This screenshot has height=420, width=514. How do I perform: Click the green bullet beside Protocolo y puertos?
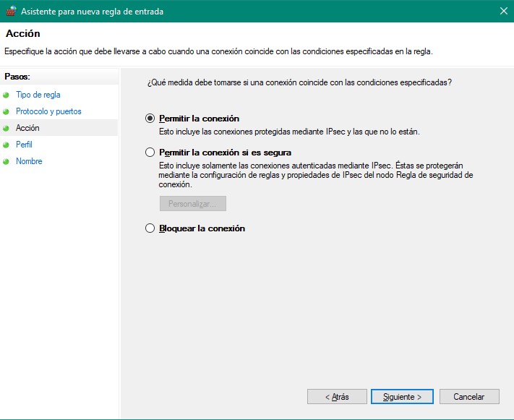pos(7,111)
